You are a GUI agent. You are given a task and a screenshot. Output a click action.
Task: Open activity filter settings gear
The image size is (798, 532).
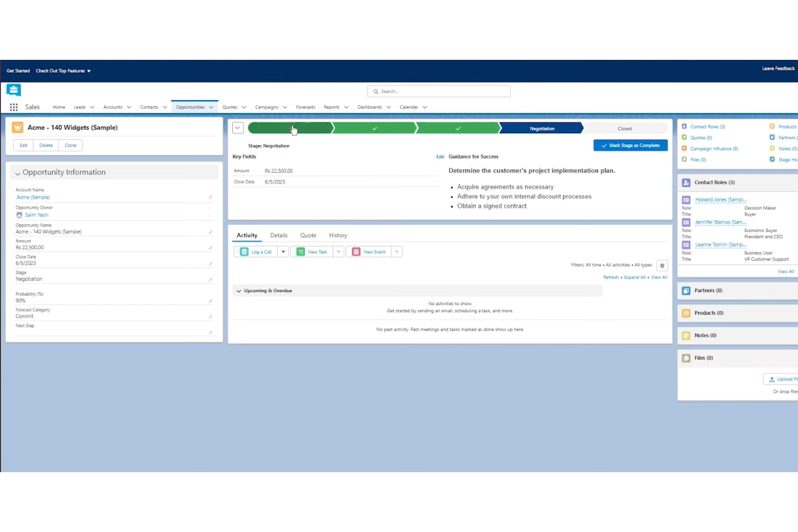[x=662, y=265]
